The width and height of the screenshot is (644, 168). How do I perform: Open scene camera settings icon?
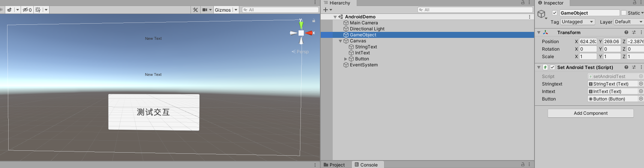pos(205,10)
